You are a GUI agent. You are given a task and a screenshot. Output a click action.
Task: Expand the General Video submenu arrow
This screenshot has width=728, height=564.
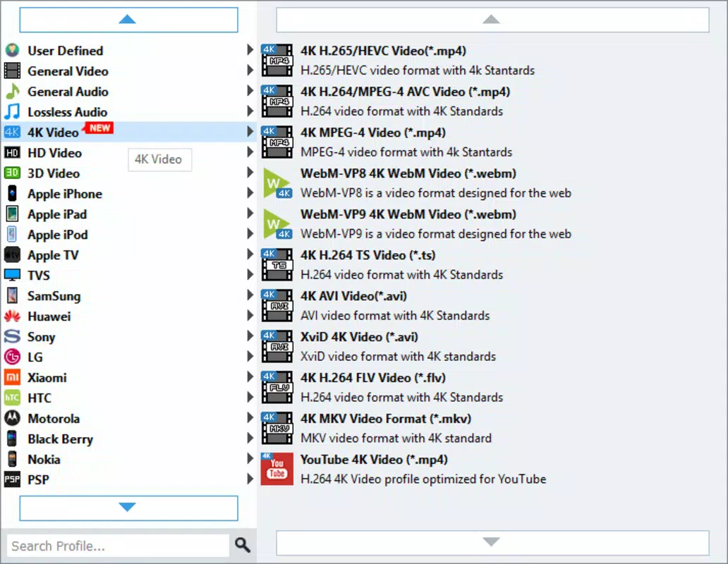pos(250,70)
